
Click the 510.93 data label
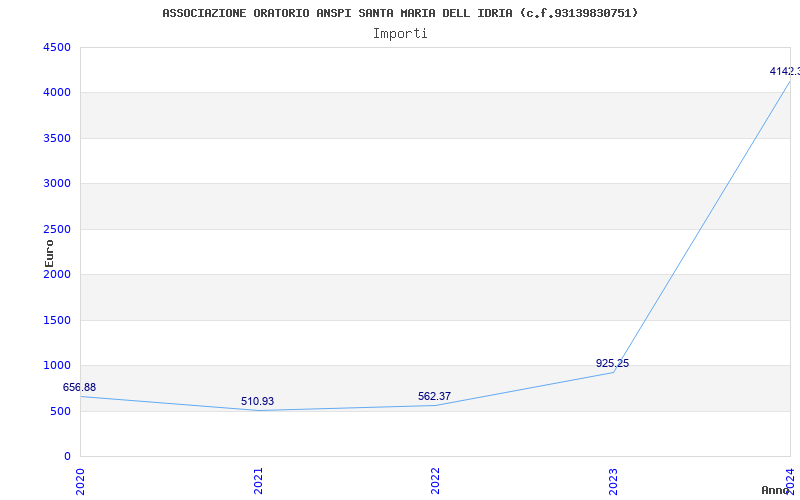(x=257, y=402)
